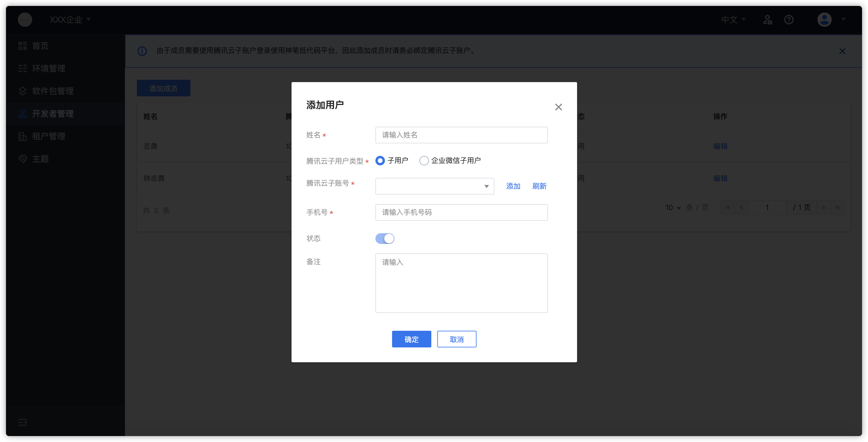This screenshot has height=442, width=868.
Task: Click the user profile avatar
Action: click(824, 20)
